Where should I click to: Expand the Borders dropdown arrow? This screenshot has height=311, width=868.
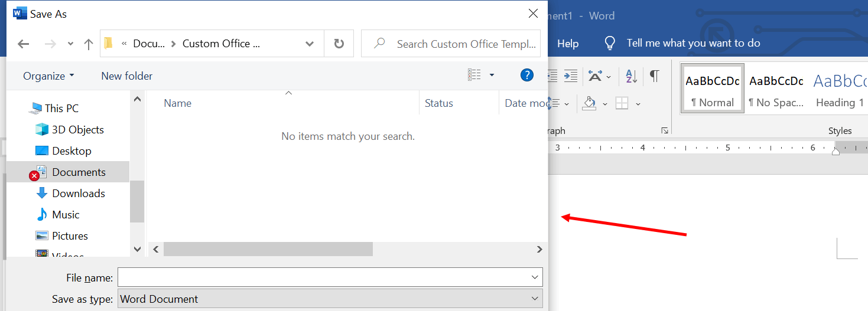coord(638,104)
